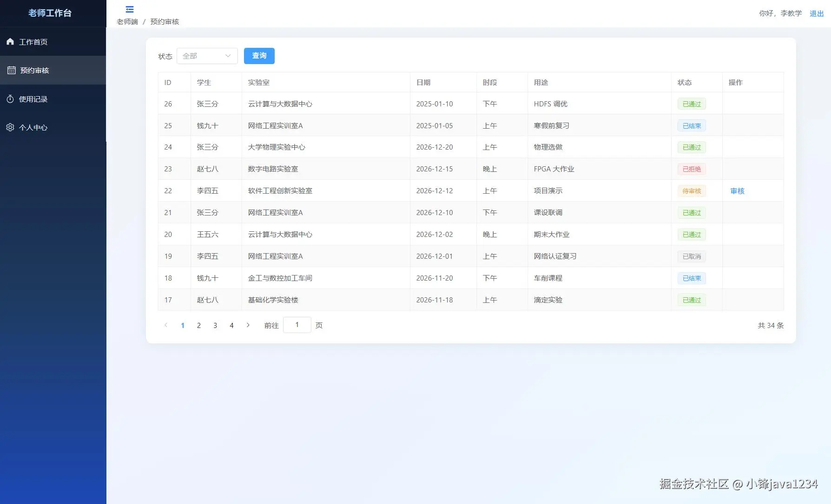
Task: Click 大学物理实验中心 in row 24
Action: point(277,147)
